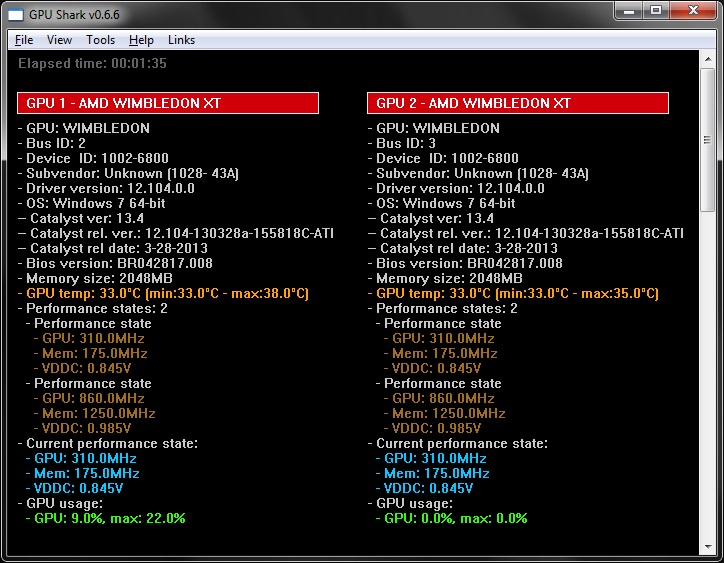The height and width of the screenshot is (563, 724).
Task: Click GPU 2 'GPU usage:' label
Action: pyautogui.click(x=410, y=503)
